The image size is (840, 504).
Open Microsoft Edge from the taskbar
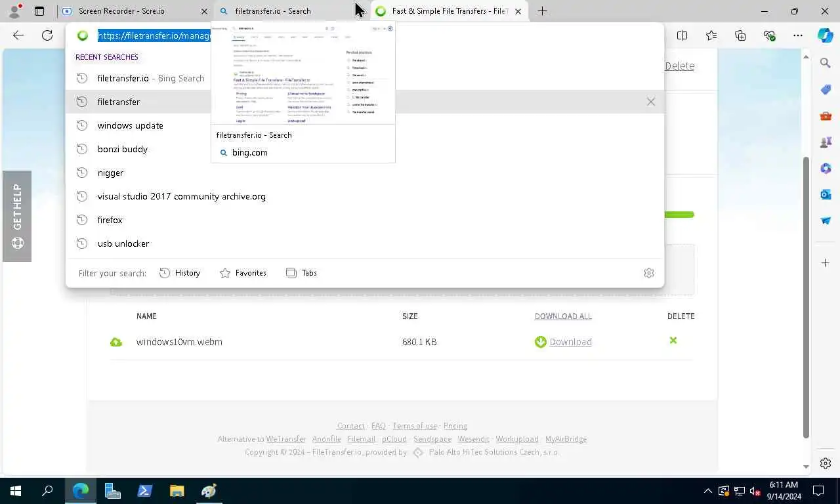80,491
